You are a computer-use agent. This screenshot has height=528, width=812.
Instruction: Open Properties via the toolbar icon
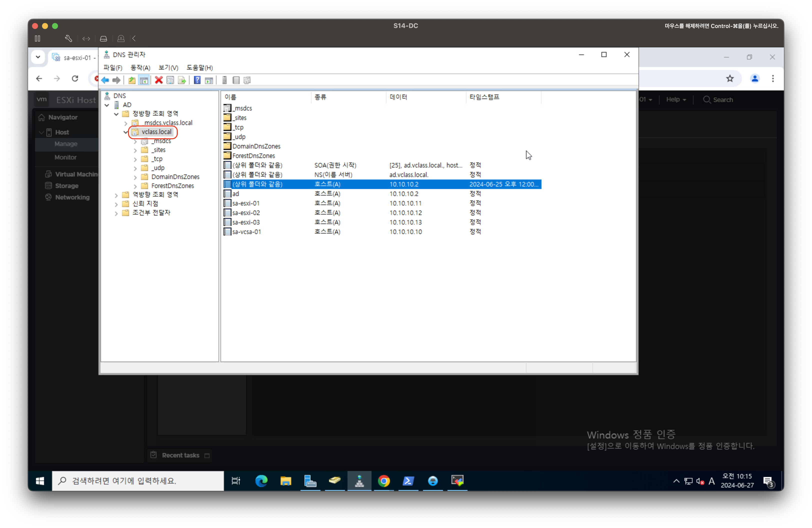[170, 80]
